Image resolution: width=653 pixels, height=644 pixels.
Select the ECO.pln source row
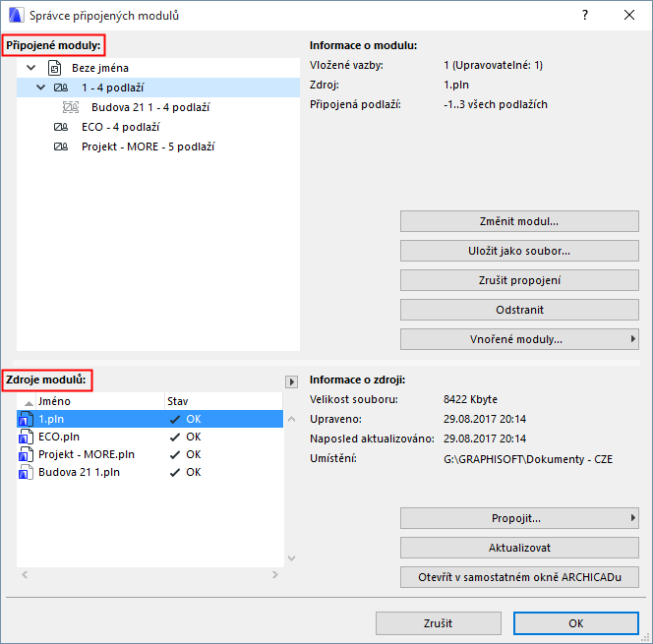click(x=149, y=437)
